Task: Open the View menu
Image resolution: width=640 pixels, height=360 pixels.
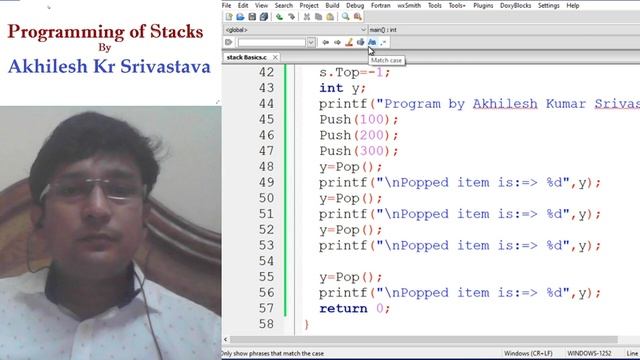Action: 261,6
